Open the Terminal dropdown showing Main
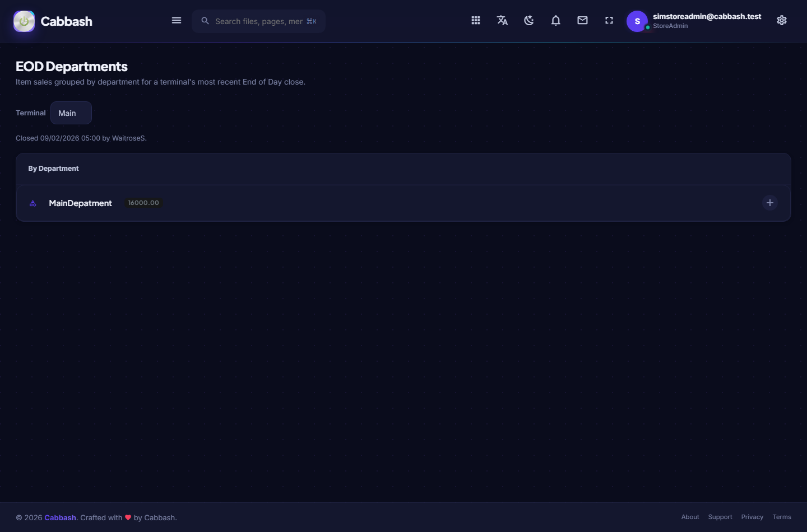The image size is (807, 532). click(x=71, y=113)
